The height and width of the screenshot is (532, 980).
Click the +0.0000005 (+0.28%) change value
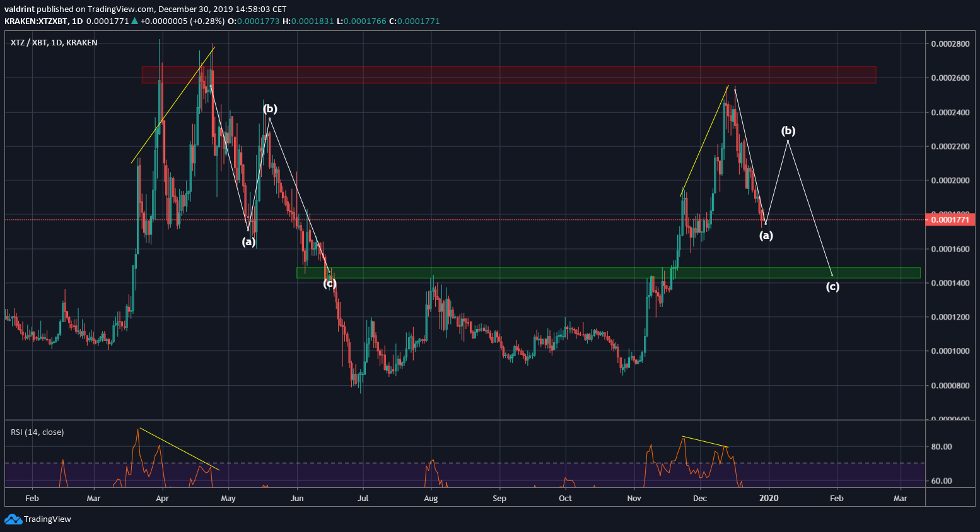coord(182,21)
